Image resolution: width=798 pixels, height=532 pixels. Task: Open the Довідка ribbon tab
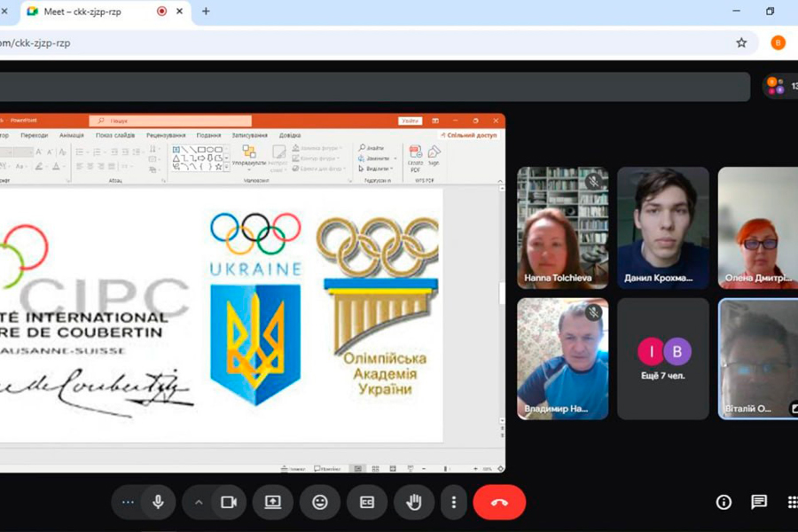tap(290, 136)
